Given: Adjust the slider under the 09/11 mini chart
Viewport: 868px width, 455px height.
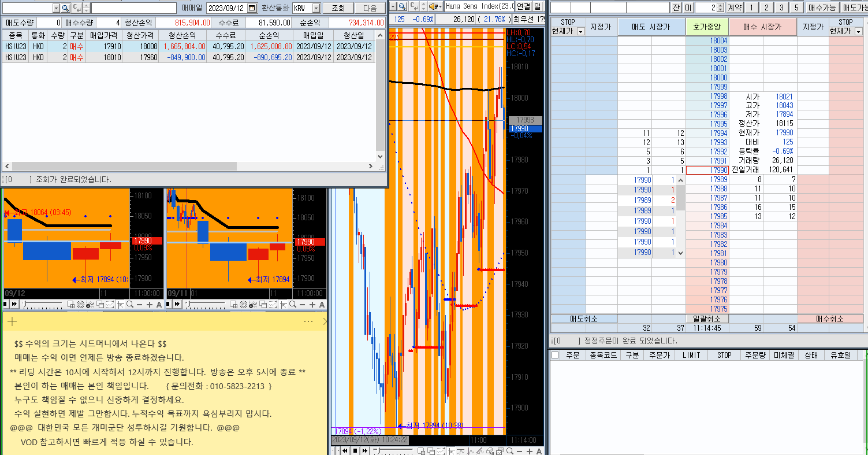Looking at the screenshot, I should pyautogui.click(x=206, y=304).
